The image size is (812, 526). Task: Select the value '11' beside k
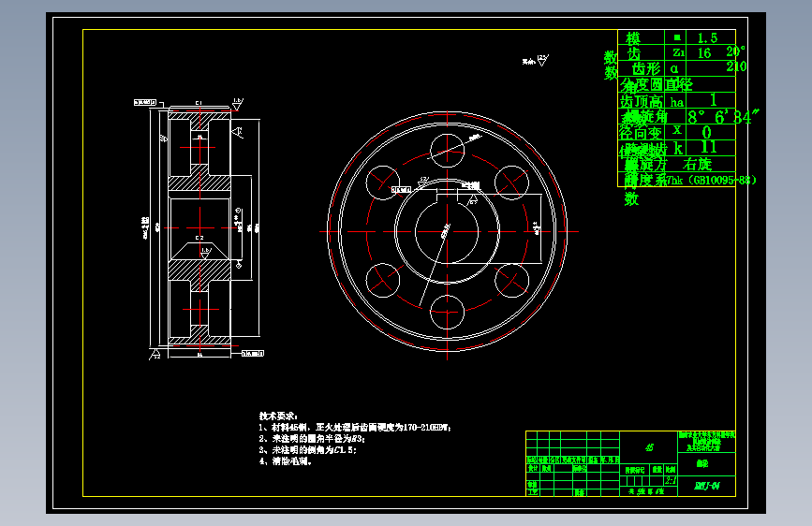point(709,147)
